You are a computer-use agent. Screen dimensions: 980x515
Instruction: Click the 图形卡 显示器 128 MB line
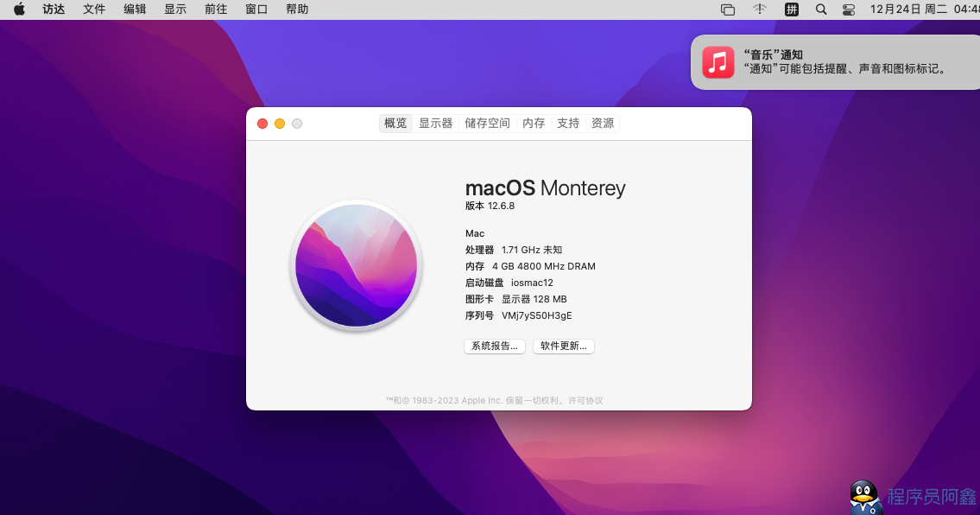[x=516, y=299]
